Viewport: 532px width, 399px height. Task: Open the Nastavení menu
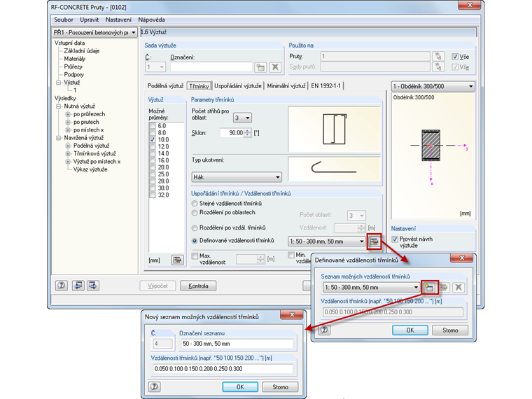(x=118, y=20)
